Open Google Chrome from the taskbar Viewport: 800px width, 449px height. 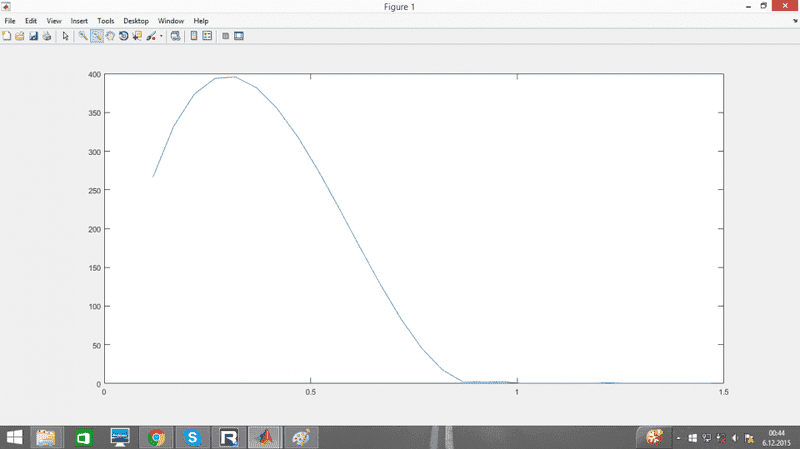click(156, 437)
